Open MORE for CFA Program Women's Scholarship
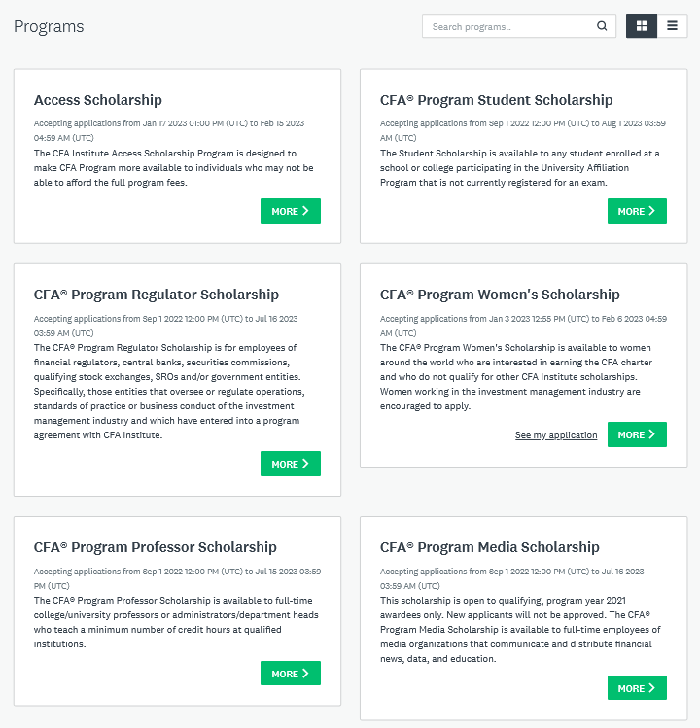This screenshot has height=728, width=700. tap(637, 434)
